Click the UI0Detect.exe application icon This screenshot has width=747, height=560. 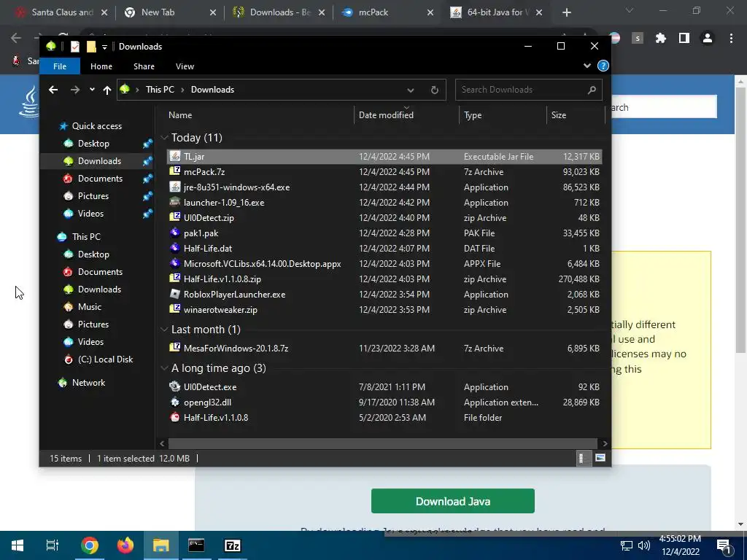point(175,386)
